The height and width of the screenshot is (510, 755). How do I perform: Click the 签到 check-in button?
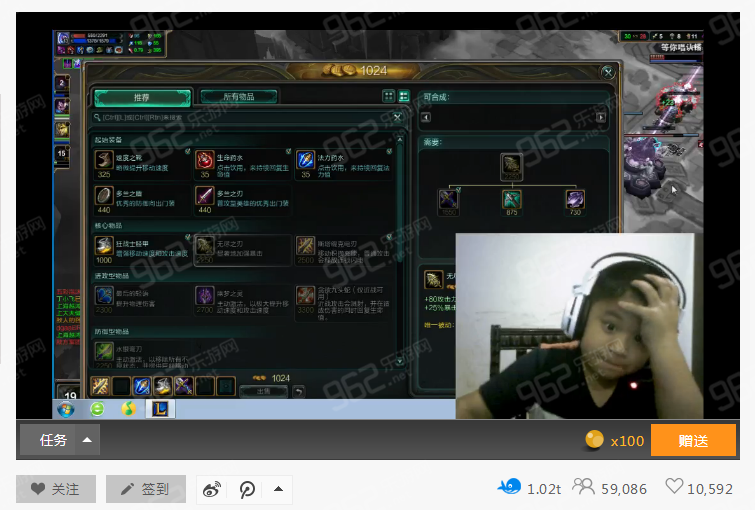(x=146, y=489)
